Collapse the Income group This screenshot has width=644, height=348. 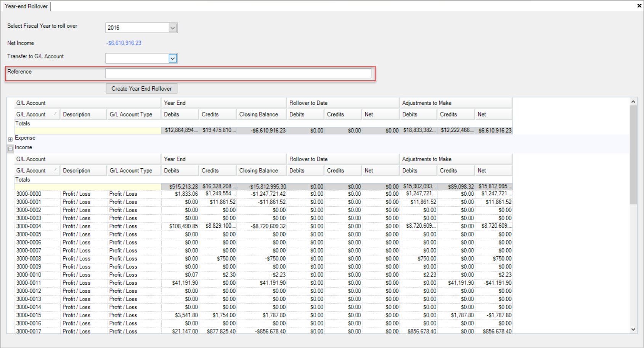(x=10, y=149)
